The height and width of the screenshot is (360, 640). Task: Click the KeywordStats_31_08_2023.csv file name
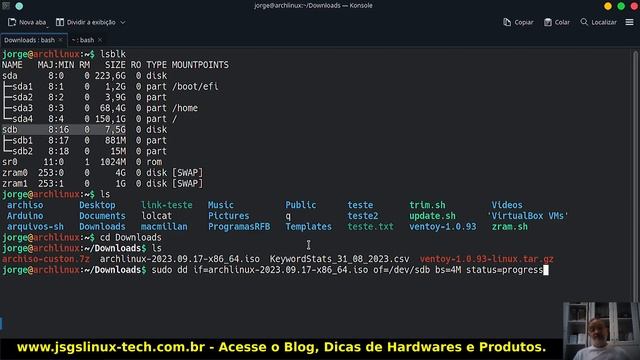339,259
